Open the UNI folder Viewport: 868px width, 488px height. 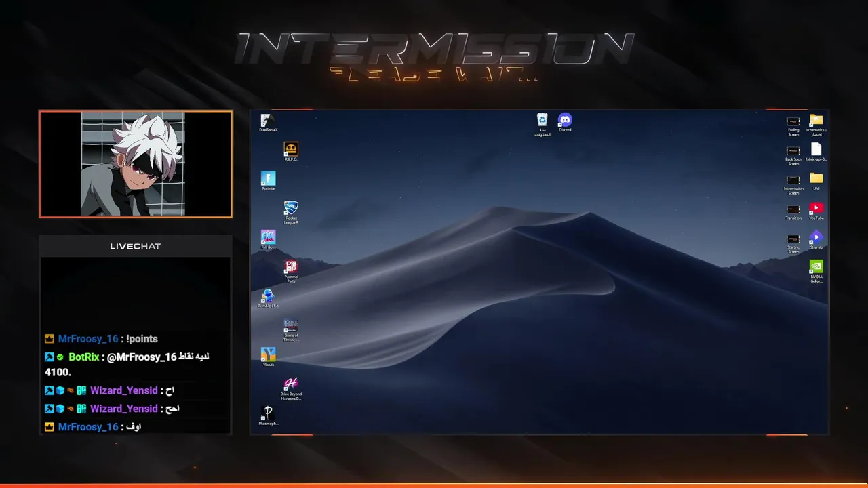pyautogui.click(x=816, y=182)
